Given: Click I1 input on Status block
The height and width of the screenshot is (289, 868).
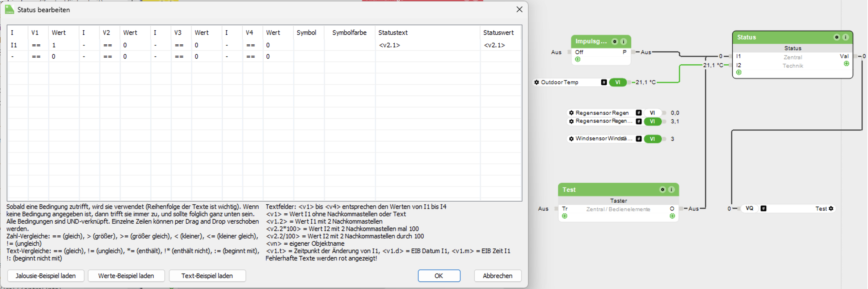Looking at the screenshot, I should (739, 56).
